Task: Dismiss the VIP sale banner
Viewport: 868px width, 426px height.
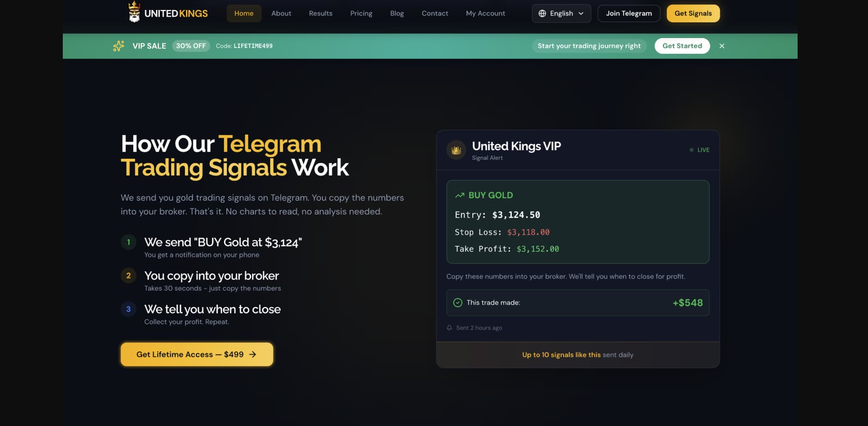Action: pyautogui.click(x=722, y=46)
